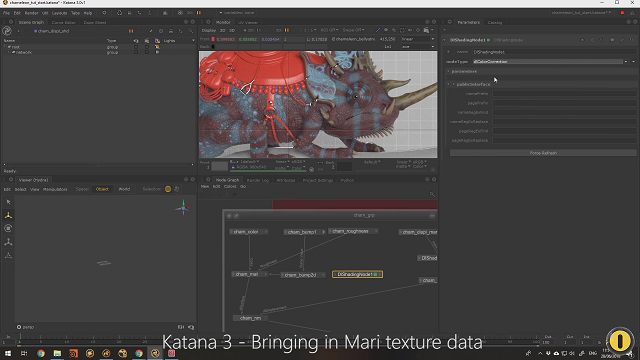
Task: Toggle the orange 3D pause button in main toolbar
Action: pos(199,13)
